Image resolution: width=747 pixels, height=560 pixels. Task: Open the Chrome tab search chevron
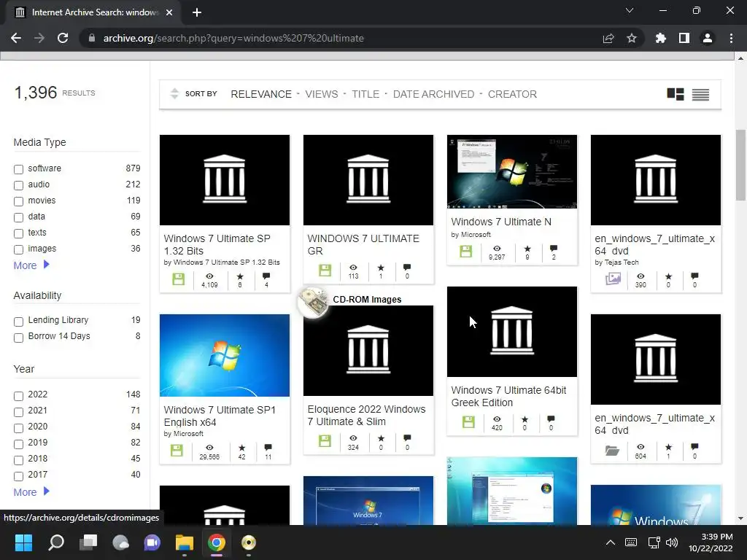click(x=630, y=10)
